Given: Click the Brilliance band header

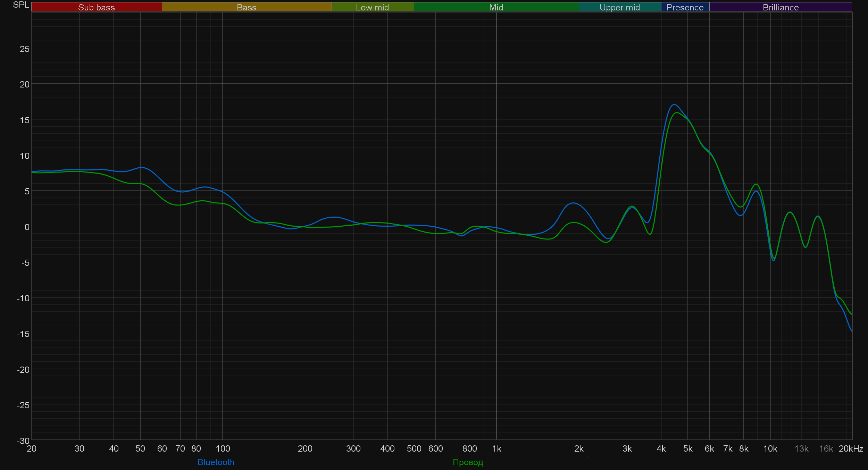Looking at the screenshot, I should click(x=781, y=7).
